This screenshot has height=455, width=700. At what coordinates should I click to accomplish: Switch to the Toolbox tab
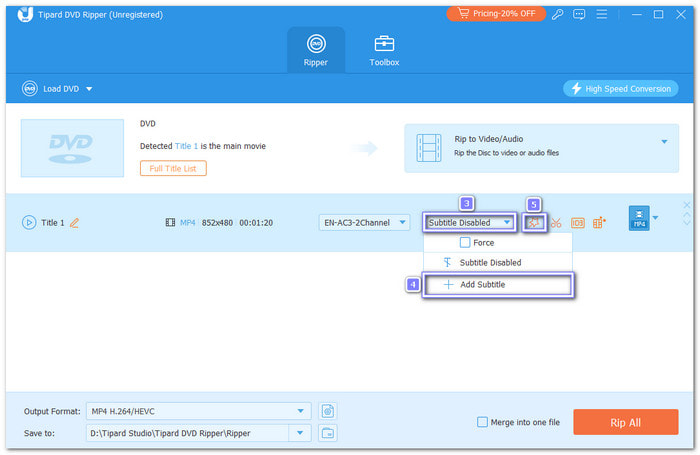coord(385,51)
